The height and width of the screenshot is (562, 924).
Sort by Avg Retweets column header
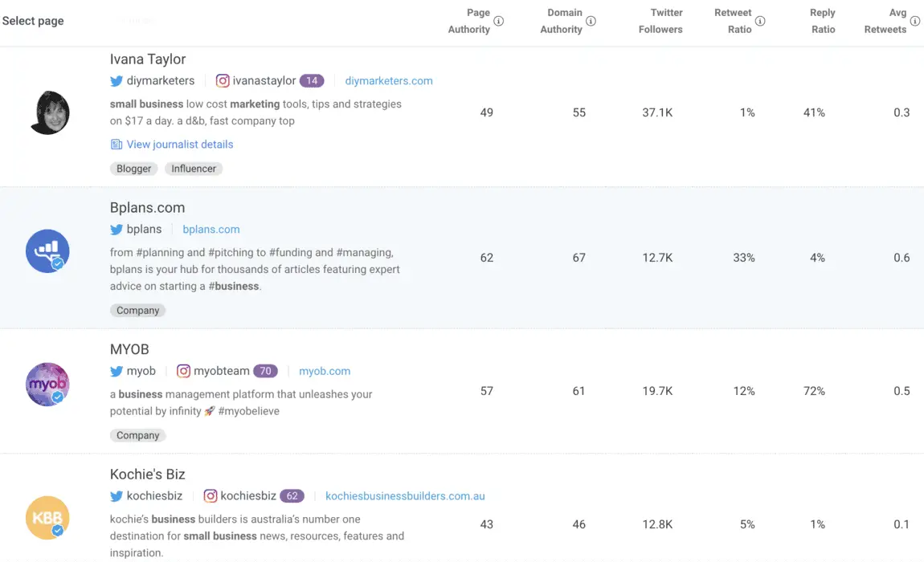coord(885,21)
